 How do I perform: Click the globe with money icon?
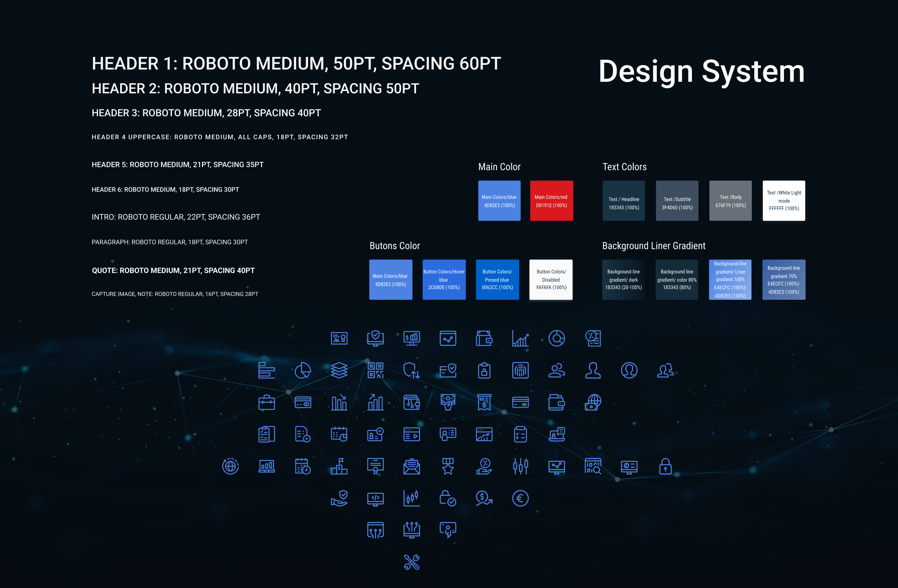[x=593, y=403]
